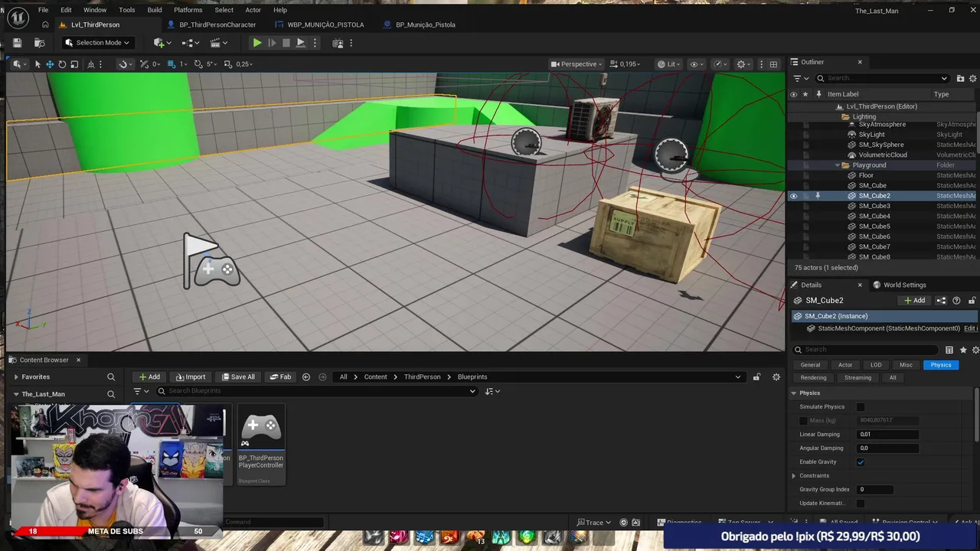Select SkyLight in the Outliner
Screen dimensions: 980x551
(x=871, y=135)
